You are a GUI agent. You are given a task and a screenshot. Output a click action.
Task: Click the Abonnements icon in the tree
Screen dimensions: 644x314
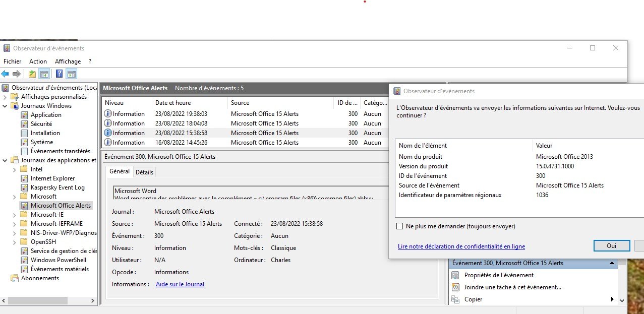(15, 278)
